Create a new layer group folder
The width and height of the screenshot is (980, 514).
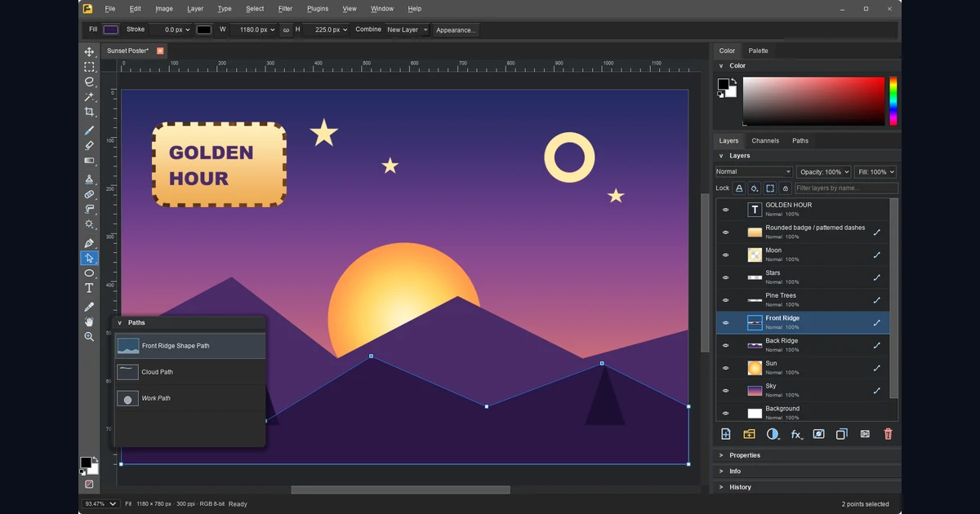point(749,434)
